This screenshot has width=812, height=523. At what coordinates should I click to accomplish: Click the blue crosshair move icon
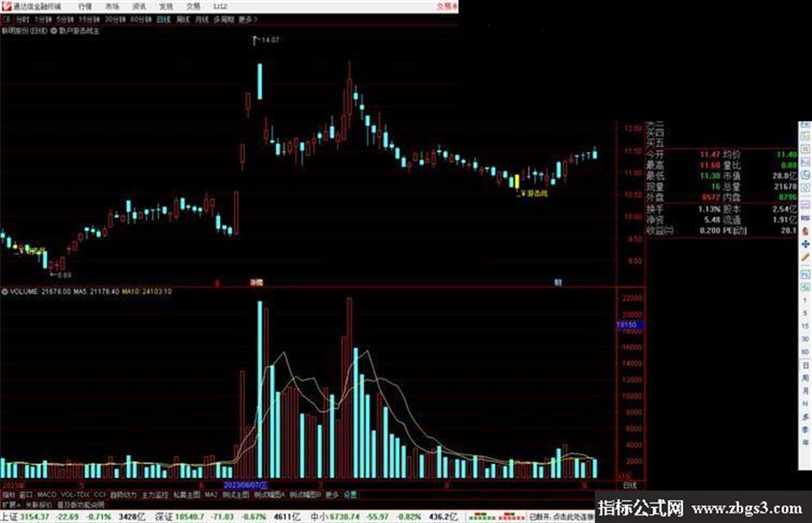[805, 244]
